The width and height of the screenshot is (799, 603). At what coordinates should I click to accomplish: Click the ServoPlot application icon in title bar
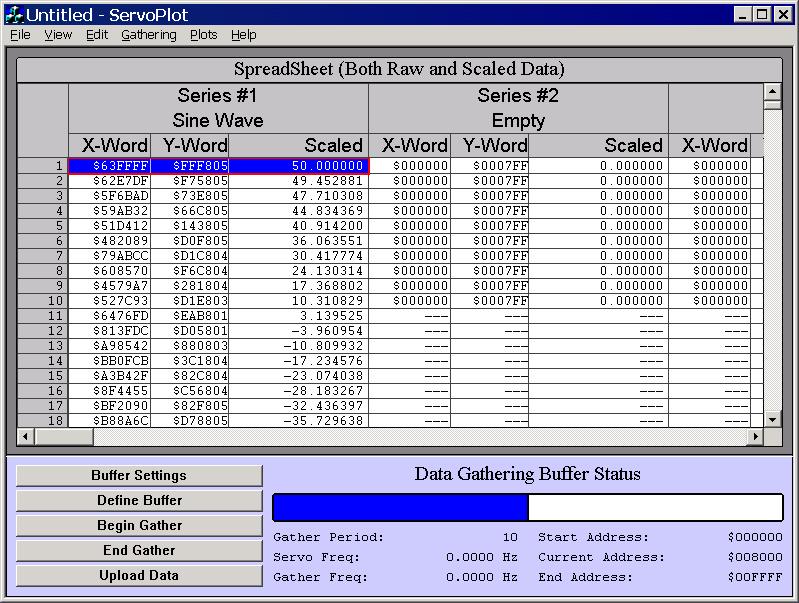click(13, 14)
